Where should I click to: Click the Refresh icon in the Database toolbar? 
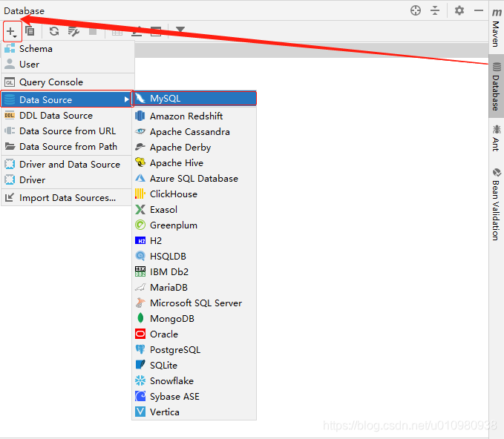tap(54, 31)
